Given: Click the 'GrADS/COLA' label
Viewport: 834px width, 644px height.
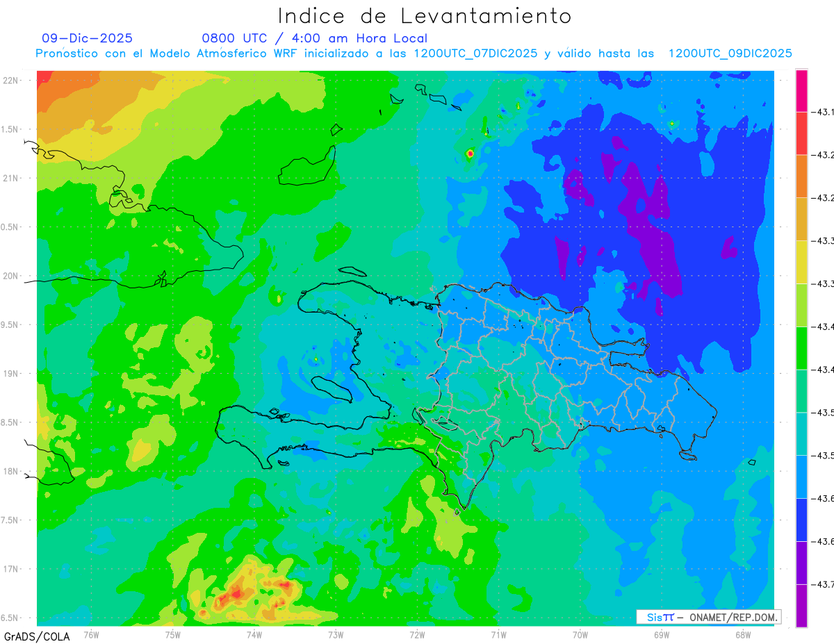Looking at the screenshot, I should tap(37, 636).
